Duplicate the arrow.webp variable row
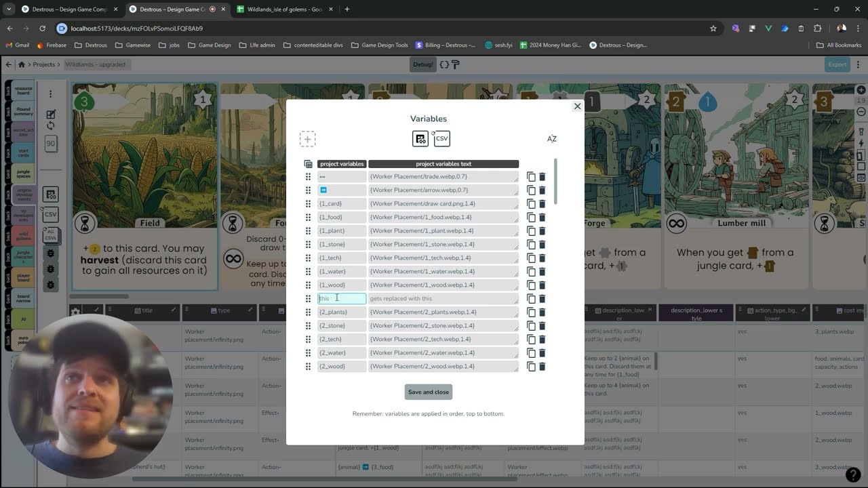This screenshot has height=488, width=868. click(x=531, y=190)
